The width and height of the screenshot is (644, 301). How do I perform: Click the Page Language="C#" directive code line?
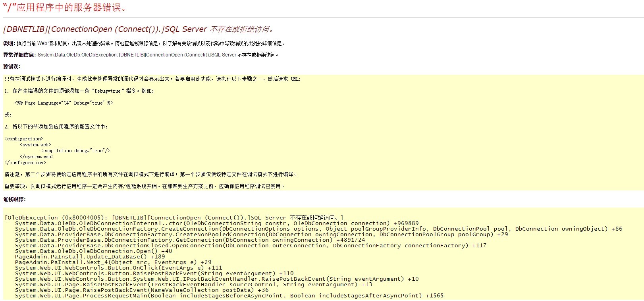tap(64, 103)
